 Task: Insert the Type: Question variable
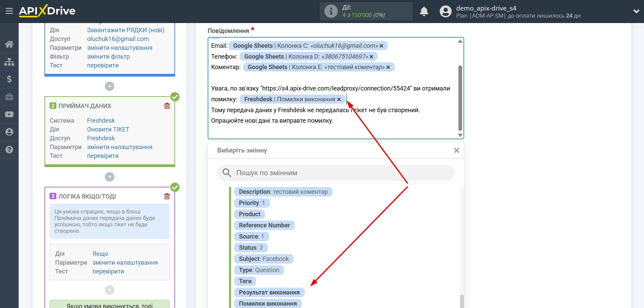click(x=259, y=270)
